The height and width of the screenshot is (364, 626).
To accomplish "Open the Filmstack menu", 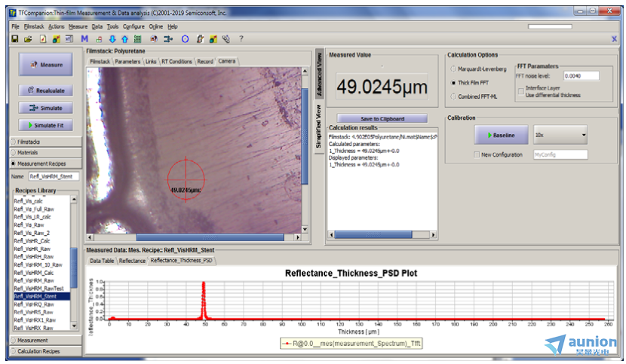I will coord(34,26).
